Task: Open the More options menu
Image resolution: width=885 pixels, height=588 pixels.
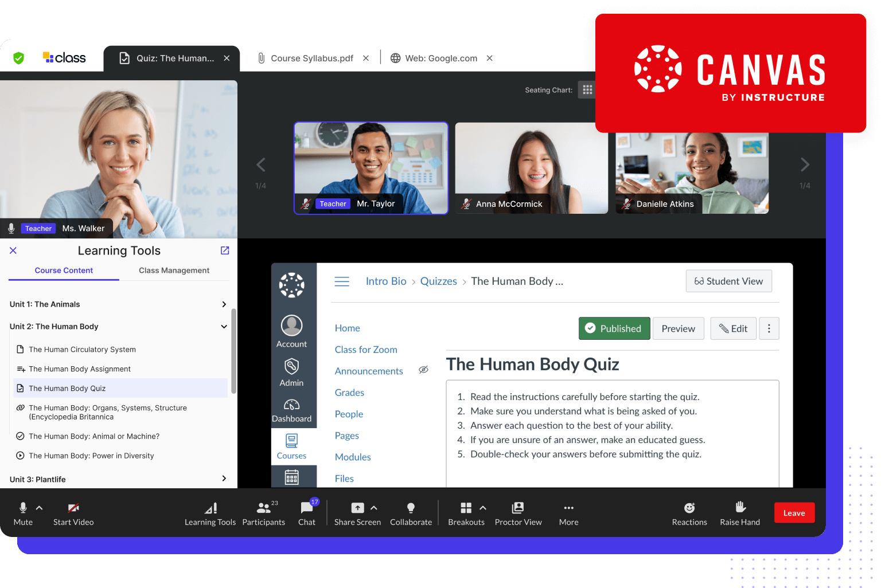Action: pos(568,513)
